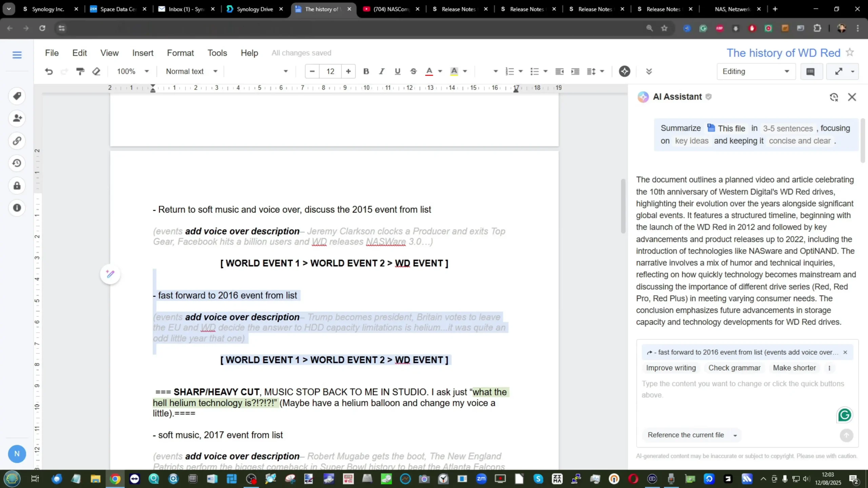Send the AI prompt with the arrow button
The height and width of the screenshot is (488, 868).
[x=846, y=435]
